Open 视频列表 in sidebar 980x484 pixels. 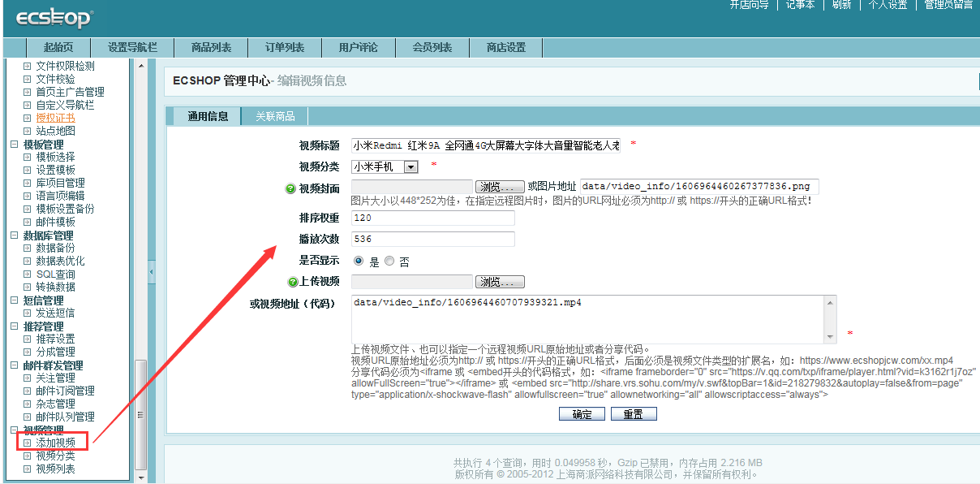coord(56,469)
